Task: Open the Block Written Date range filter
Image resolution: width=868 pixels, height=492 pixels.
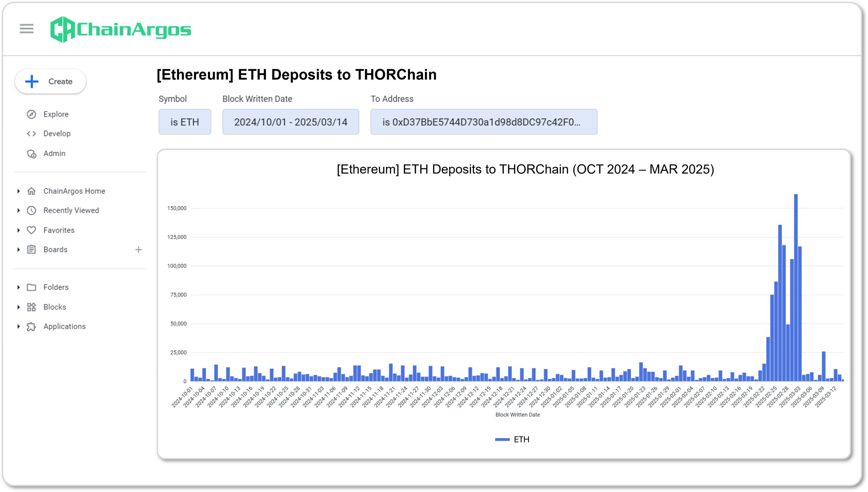Action: point(291,122)
